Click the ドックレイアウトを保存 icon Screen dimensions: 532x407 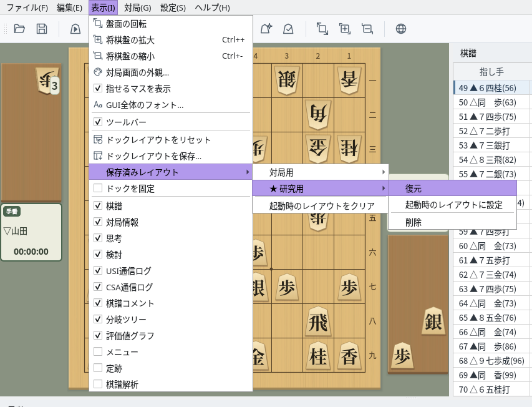coord(98,156)
